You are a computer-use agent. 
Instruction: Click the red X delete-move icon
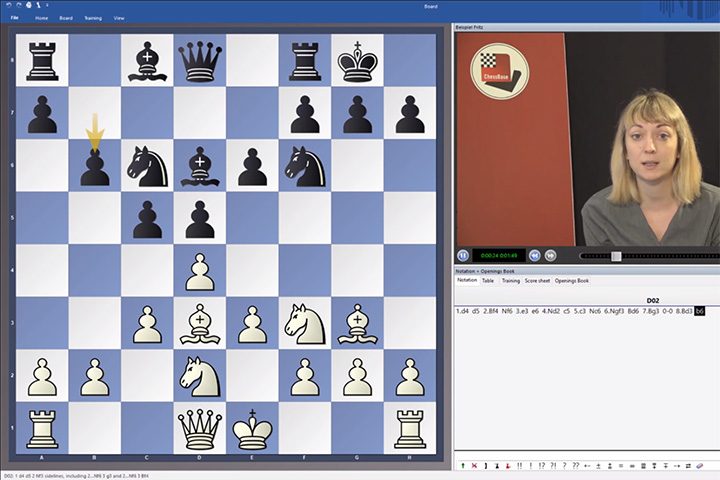474,466
